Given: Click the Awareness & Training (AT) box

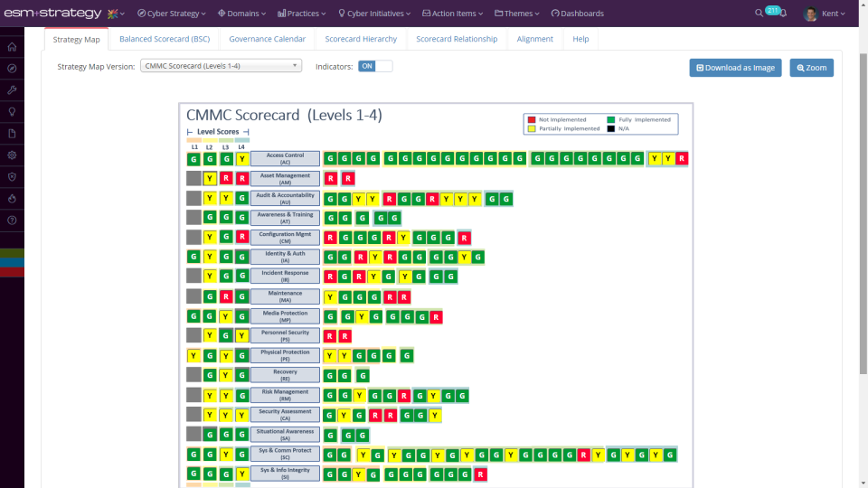Looking at the screenshot, I should 285,218.
